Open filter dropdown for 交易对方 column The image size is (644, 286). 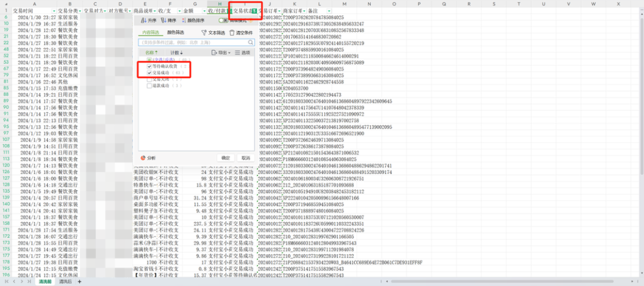105,10
